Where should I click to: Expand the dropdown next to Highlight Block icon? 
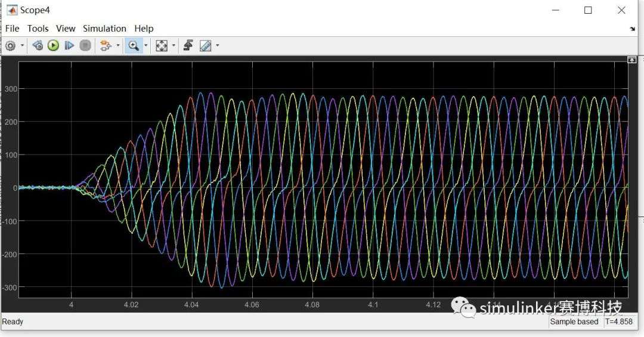[118, 45]
